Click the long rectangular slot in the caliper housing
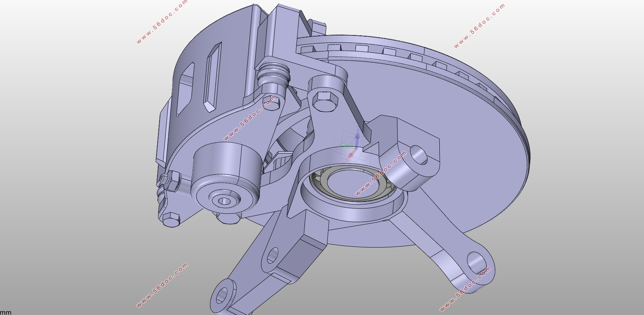The width and height of the screenshot is (644, 315). pyautogui.click(x=213, y=76)
